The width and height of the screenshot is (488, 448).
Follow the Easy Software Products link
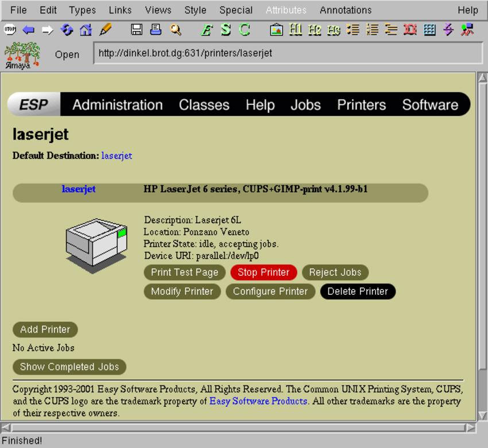258,401
